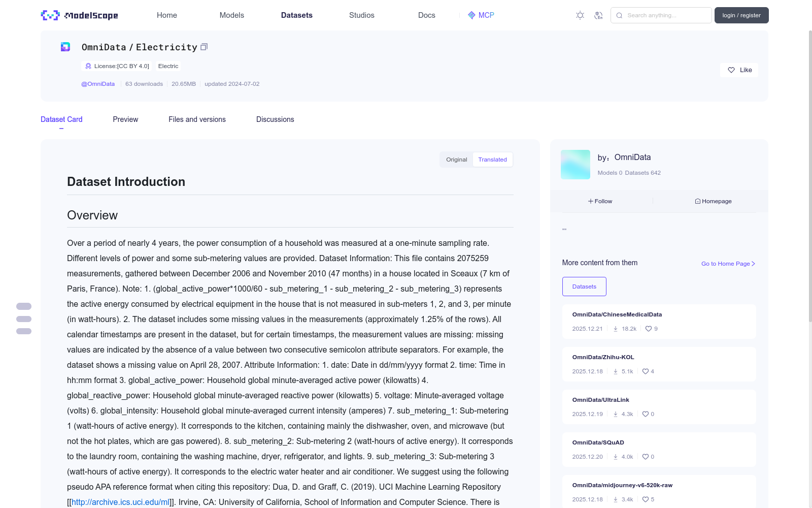
Task: Click the More content from them label
Action: click(600, 263)
